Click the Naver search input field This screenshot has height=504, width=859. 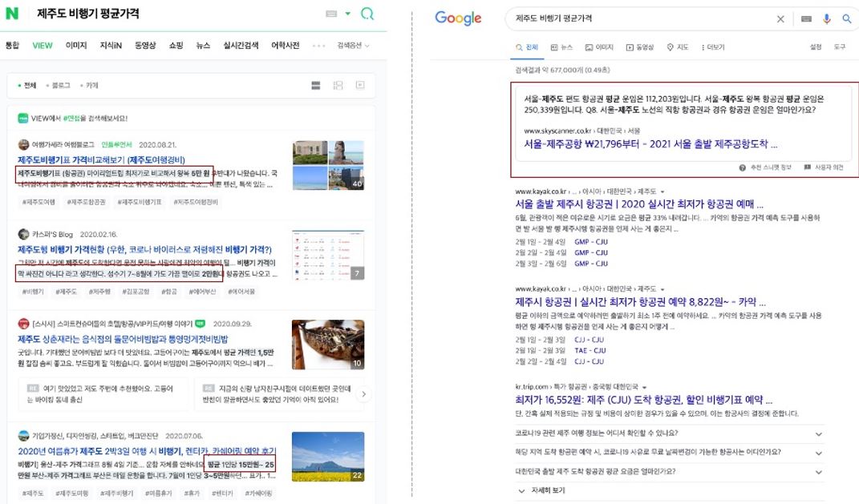176,14
